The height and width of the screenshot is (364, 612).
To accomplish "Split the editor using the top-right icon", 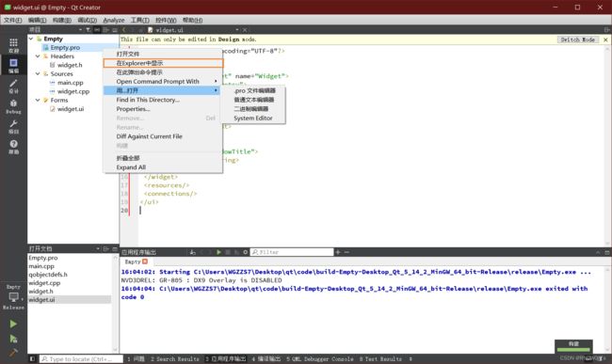I will [606, 29].
